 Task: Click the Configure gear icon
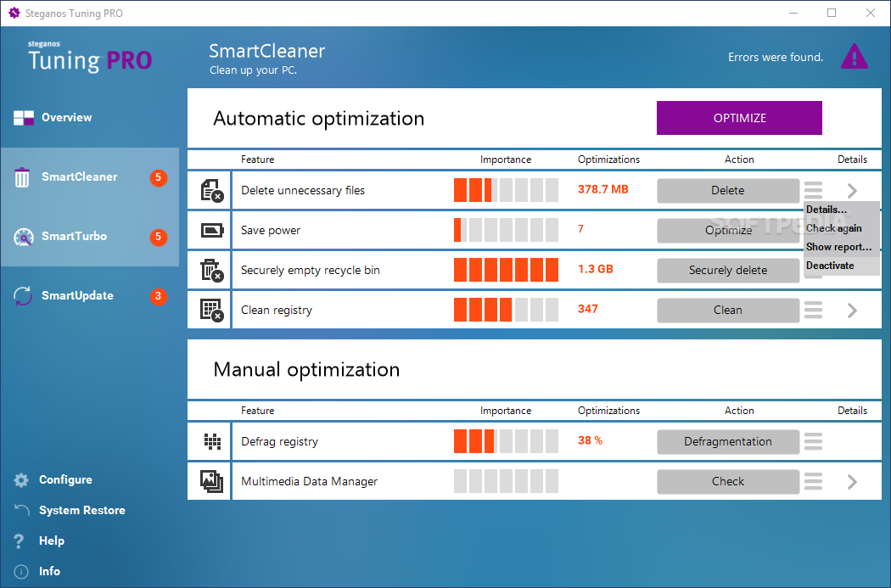coord(21,480)
